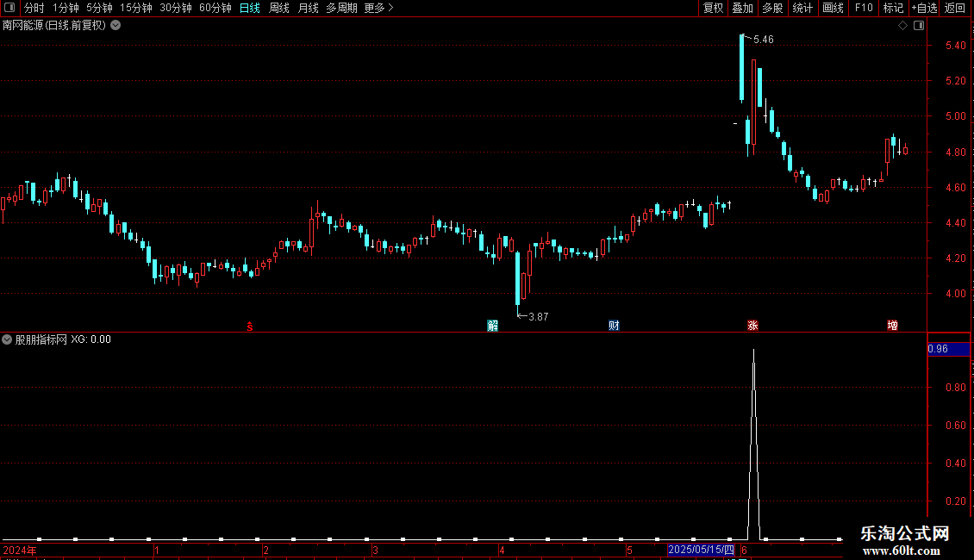Select the 15分钟 period
The image size is (974, 560).
point(135,8)
